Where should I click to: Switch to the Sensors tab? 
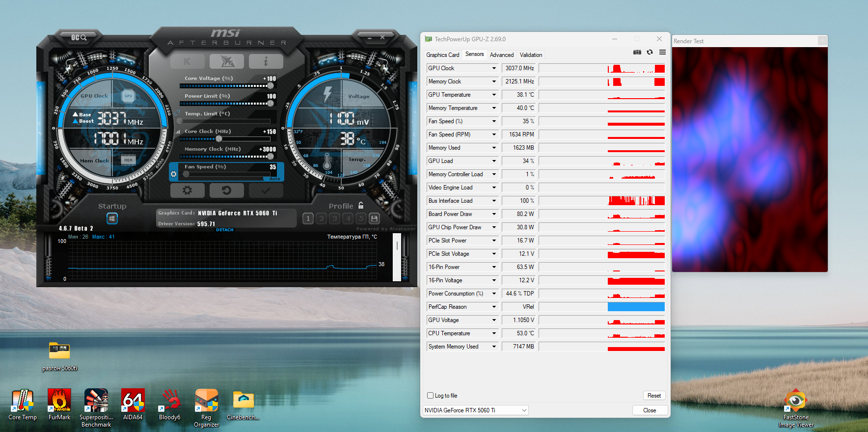click(x=475, y=54)
